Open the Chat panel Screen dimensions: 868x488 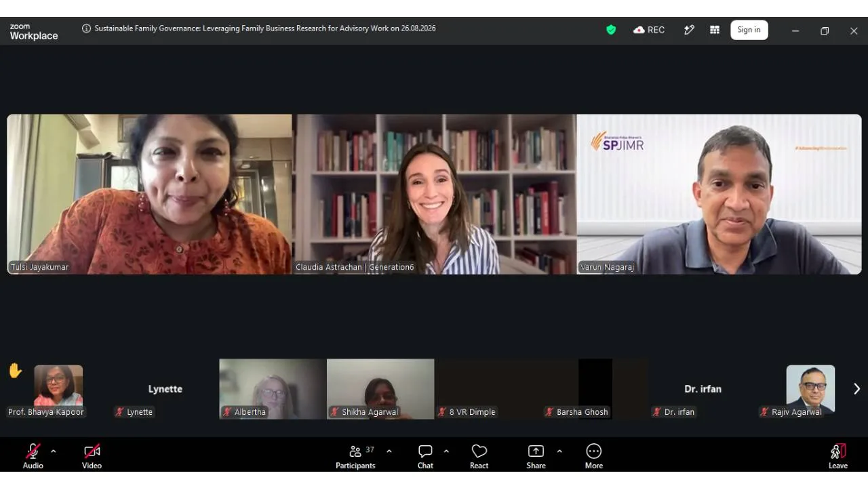coord(425,456)
